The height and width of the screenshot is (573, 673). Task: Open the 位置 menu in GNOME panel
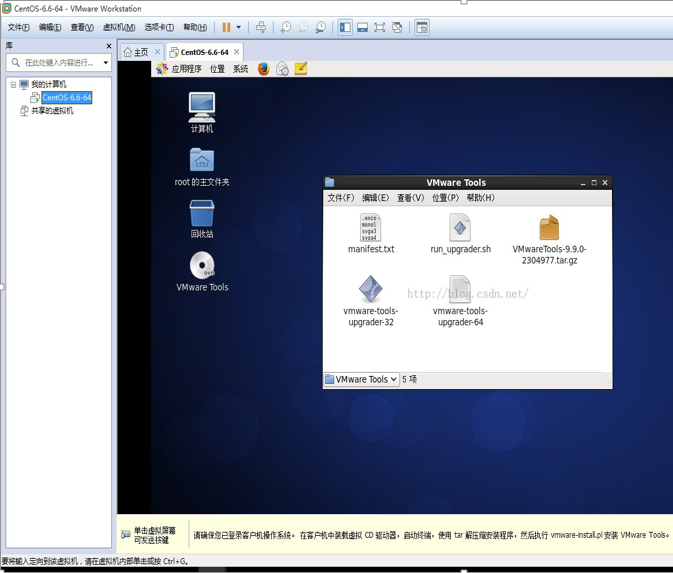[x=217, y=69]
